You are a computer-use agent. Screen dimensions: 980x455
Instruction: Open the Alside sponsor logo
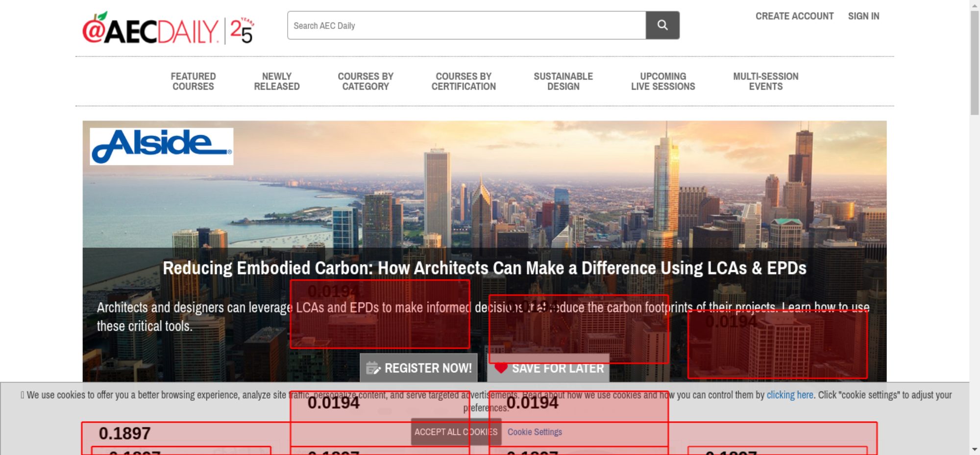(161, 146)
